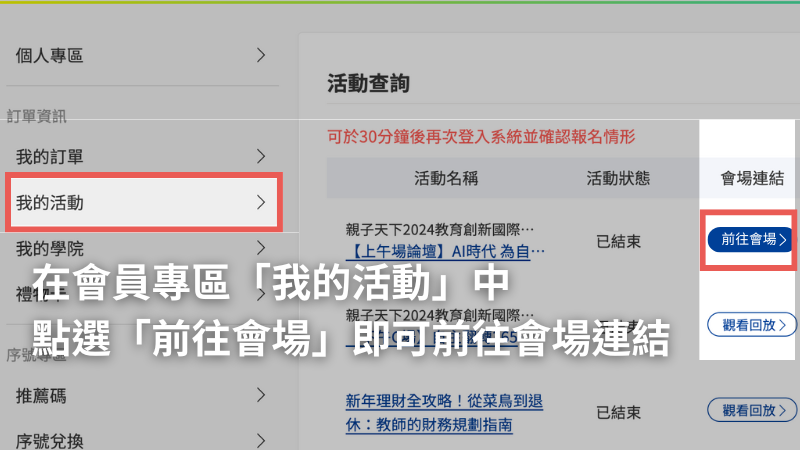Open 我的活動 label in sidebar menu
Image resolution: width=800 pixels, height=450 pixels.
click(49, 203)
